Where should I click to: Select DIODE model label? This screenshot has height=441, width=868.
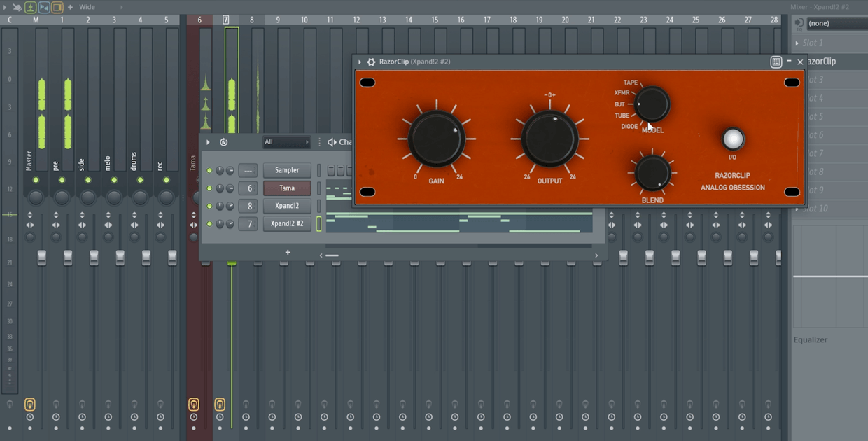629,127
